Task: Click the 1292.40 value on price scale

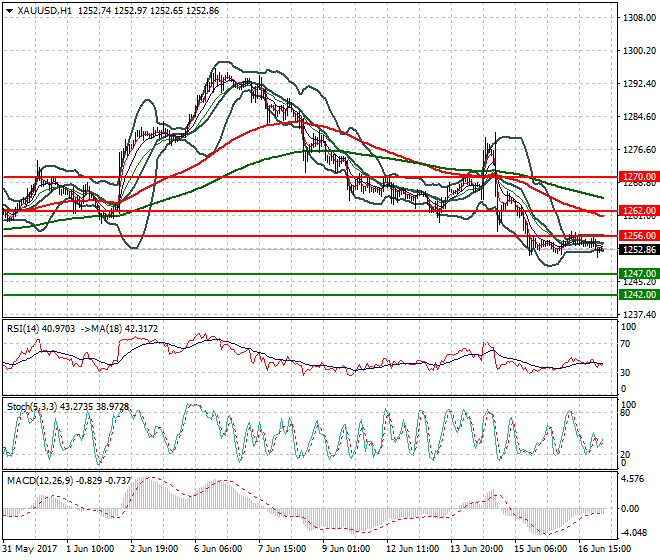Action: click(637, 84)
